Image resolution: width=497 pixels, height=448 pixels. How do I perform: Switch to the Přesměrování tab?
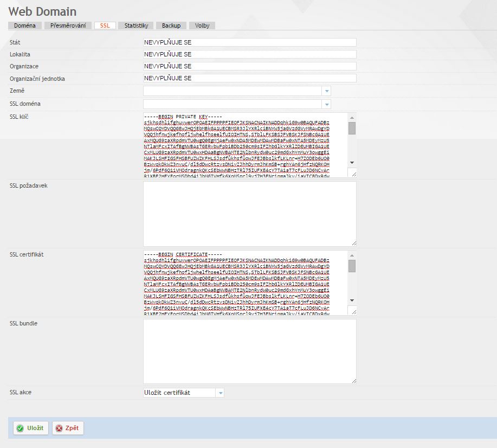click(68, 25)
